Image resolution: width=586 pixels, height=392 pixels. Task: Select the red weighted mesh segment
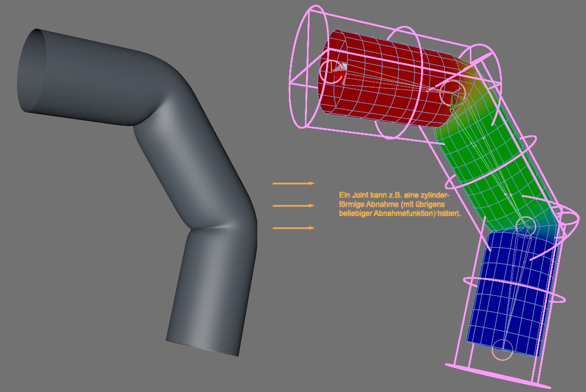384,83
